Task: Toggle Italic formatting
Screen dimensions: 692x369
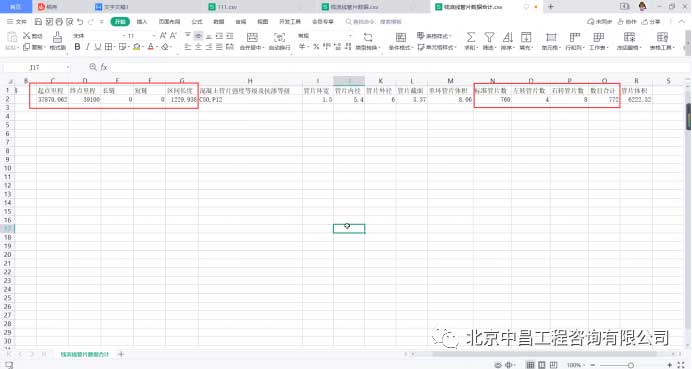Action: [87, 47]
